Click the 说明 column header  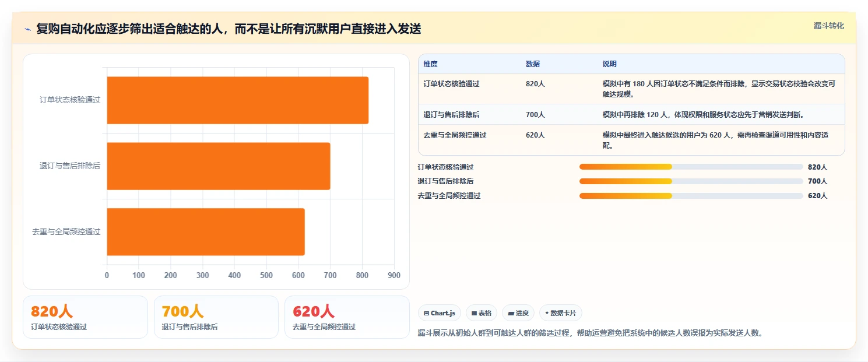tap(610, 64)
